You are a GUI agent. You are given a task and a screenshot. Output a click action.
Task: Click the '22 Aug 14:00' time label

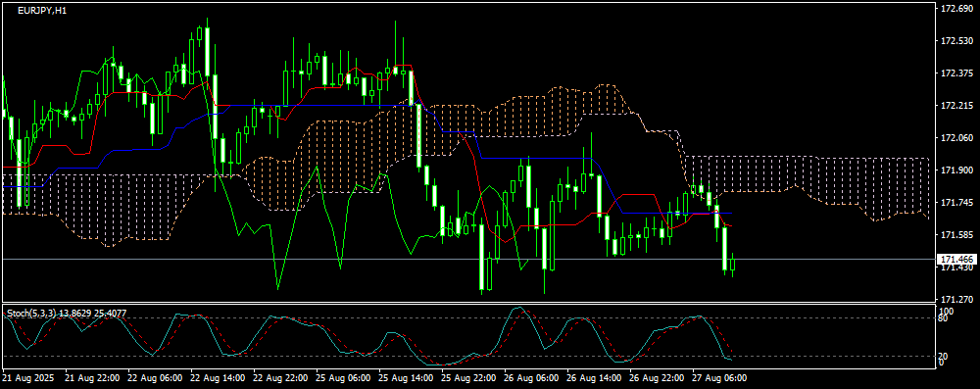(218, 378)
